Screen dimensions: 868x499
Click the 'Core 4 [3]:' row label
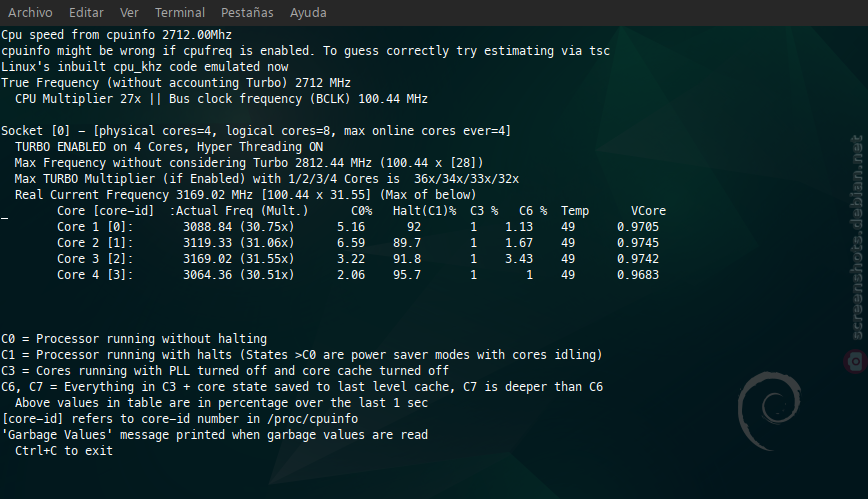pyautogui.click(x=95, y=275)
